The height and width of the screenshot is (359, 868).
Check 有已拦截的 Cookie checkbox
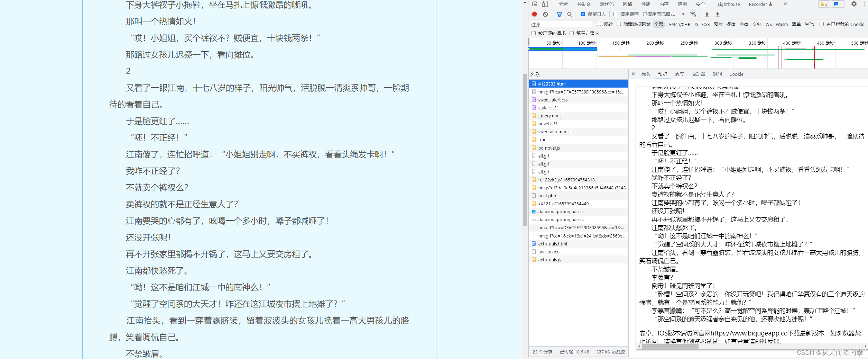click(x=822, y=24)
